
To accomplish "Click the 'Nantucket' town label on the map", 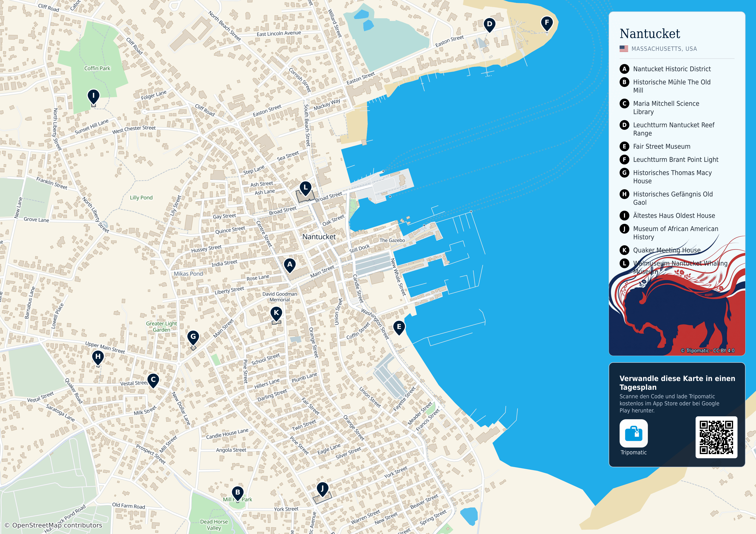I will (x=319, y=237).
